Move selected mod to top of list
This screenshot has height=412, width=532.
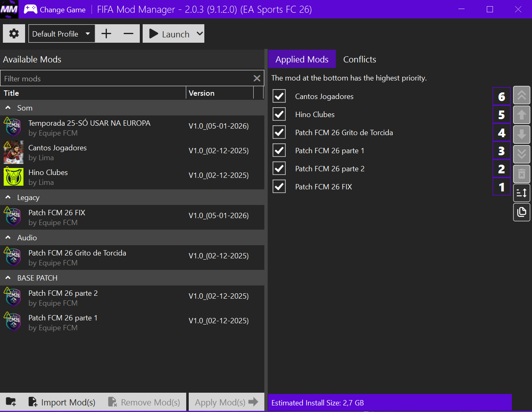[x=521, y=96]
